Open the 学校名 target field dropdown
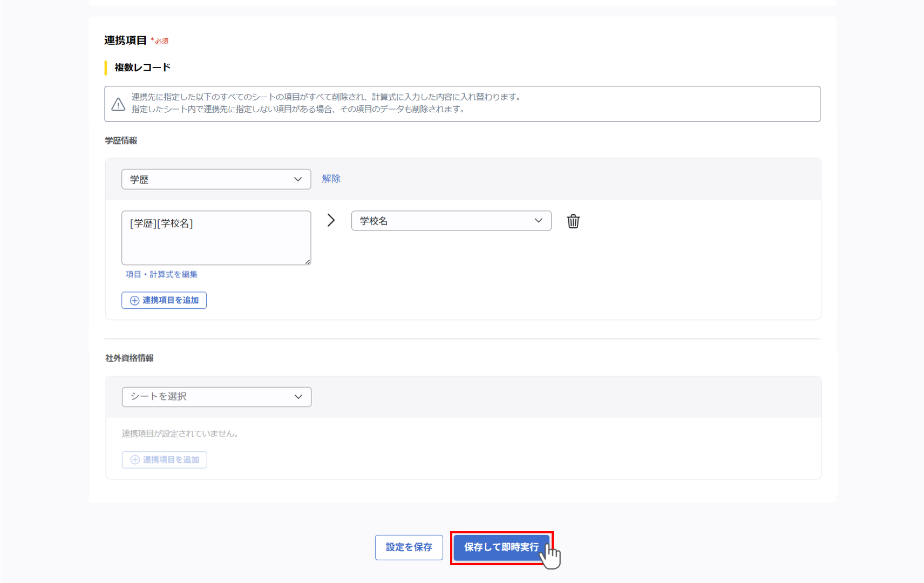The height and width of the screenshot is (583, 924). 451,220
